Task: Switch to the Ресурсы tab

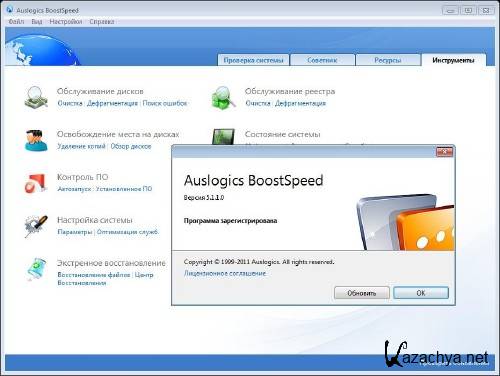Action: (388, 60)
